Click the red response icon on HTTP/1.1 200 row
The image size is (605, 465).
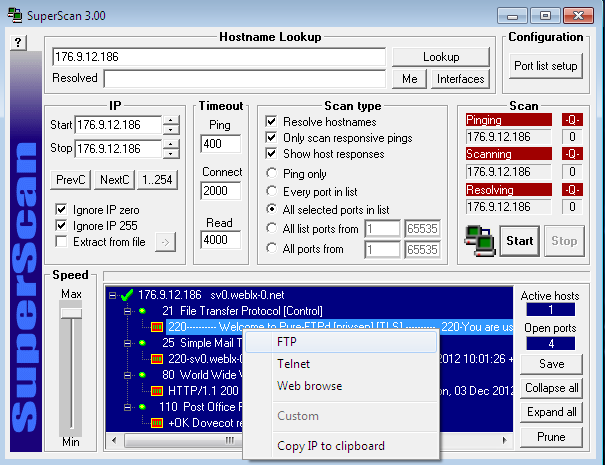(x=157, y=391)
